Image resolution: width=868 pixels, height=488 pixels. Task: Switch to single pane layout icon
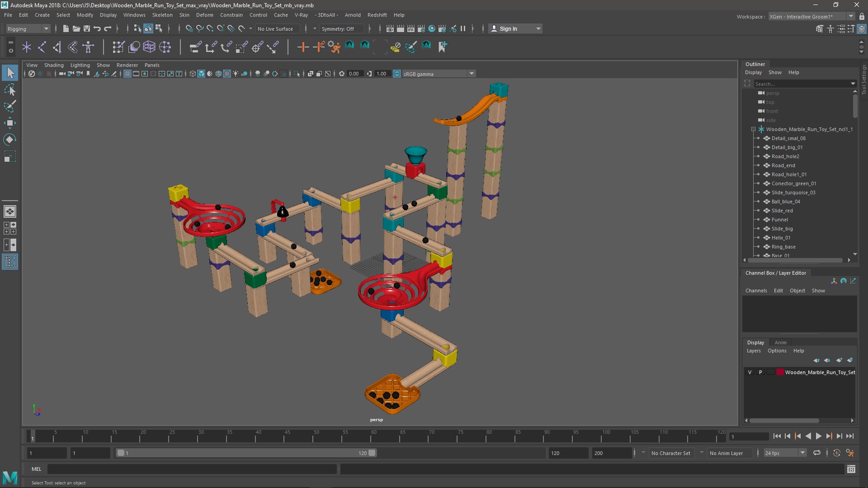click(10, 211)
